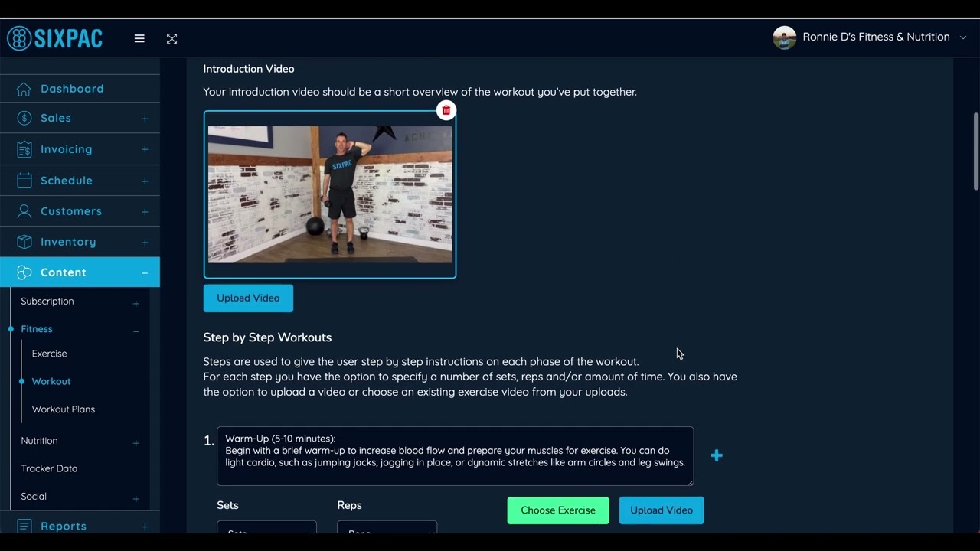Open Exercise under Fitness
Image resolution: width=980 pixels, height=551 pixels.
(x=50, y=354)
